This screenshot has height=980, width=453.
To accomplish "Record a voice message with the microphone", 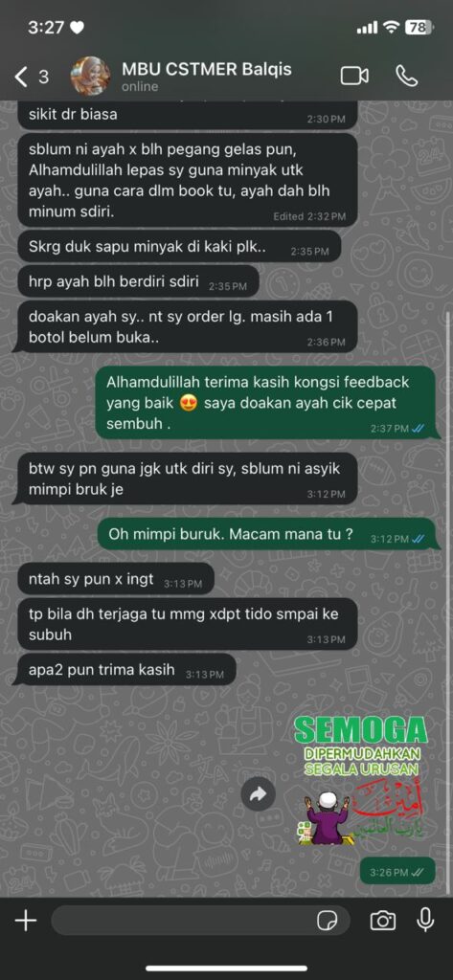I will click(x=425, y=920).
